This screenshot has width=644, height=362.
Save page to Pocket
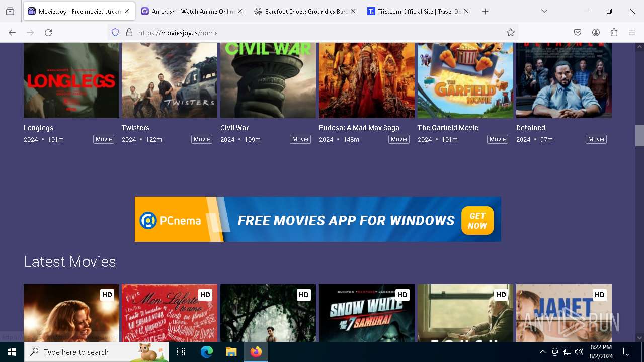(x=578, y=33)
